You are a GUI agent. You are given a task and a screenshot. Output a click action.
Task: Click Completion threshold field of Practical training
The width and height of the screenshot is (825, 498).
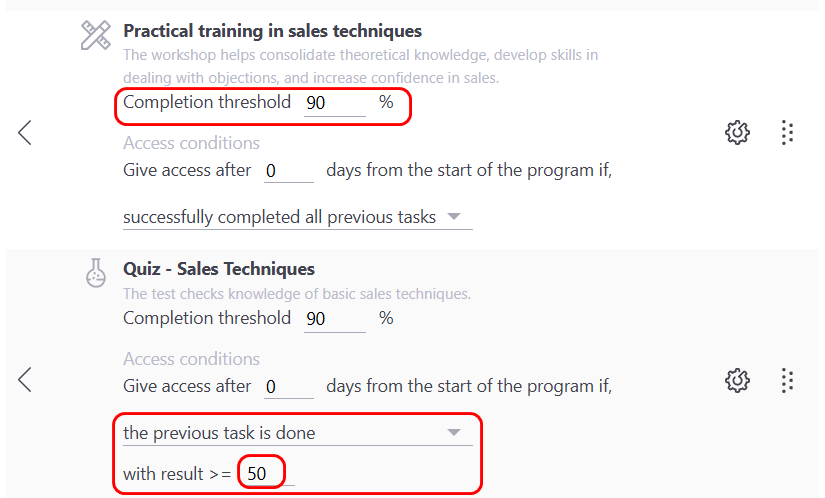pos(334,103)
